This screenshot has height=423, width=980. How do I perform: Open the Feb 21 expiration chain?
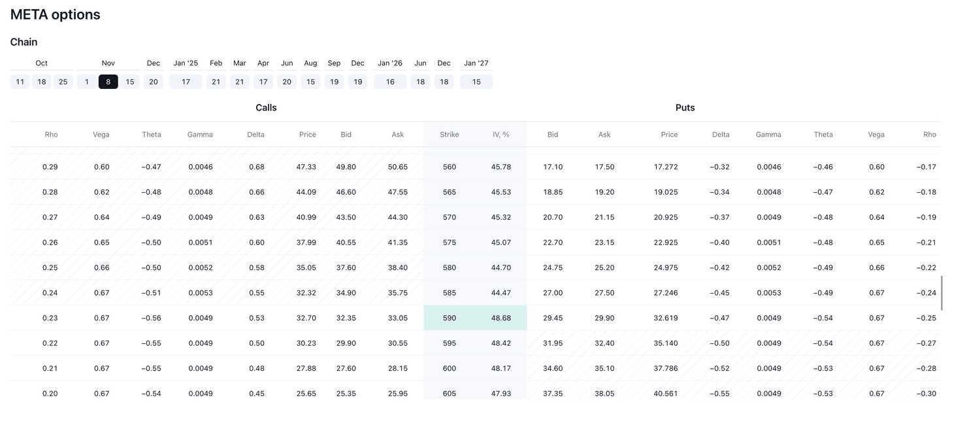[216, 82]
